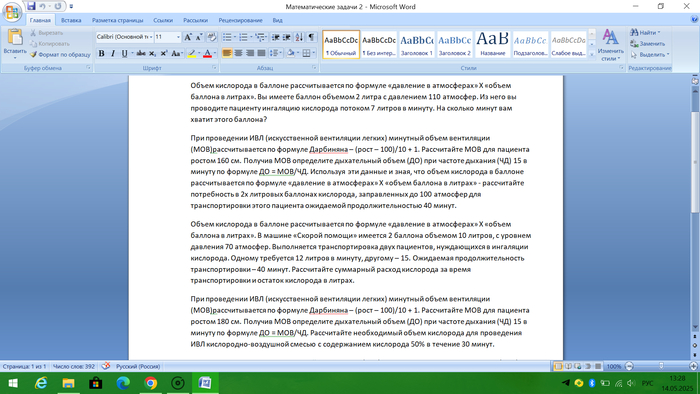Expand the Выделить dropdown menu
Viewport: 700px width, 394px height.
click(x=650, y=54)
